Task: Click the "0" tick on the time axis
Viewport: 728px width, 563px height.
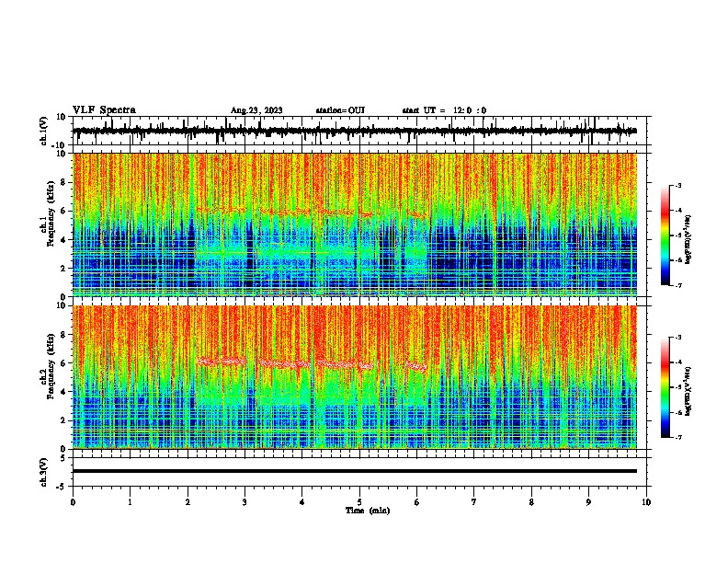Action: 73,502
